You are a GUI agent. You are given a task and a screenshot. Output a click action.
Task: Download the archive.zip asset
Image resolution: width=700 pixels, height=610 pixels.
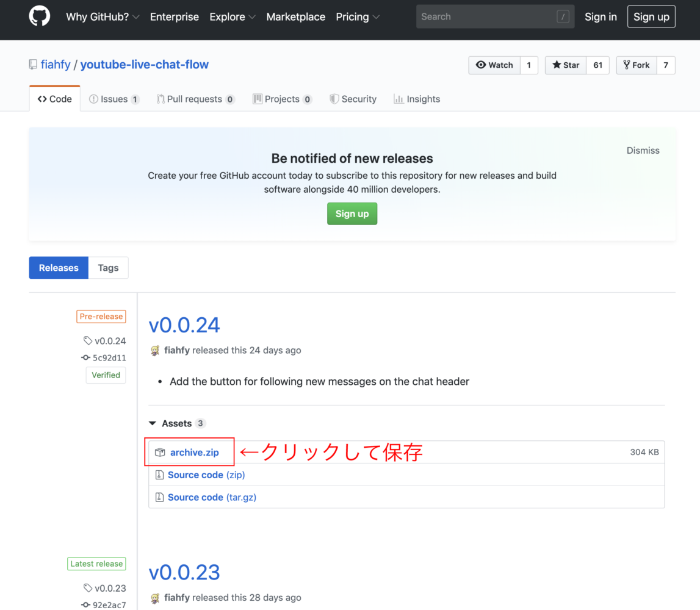pyautogui.click(x=195, y=453)
